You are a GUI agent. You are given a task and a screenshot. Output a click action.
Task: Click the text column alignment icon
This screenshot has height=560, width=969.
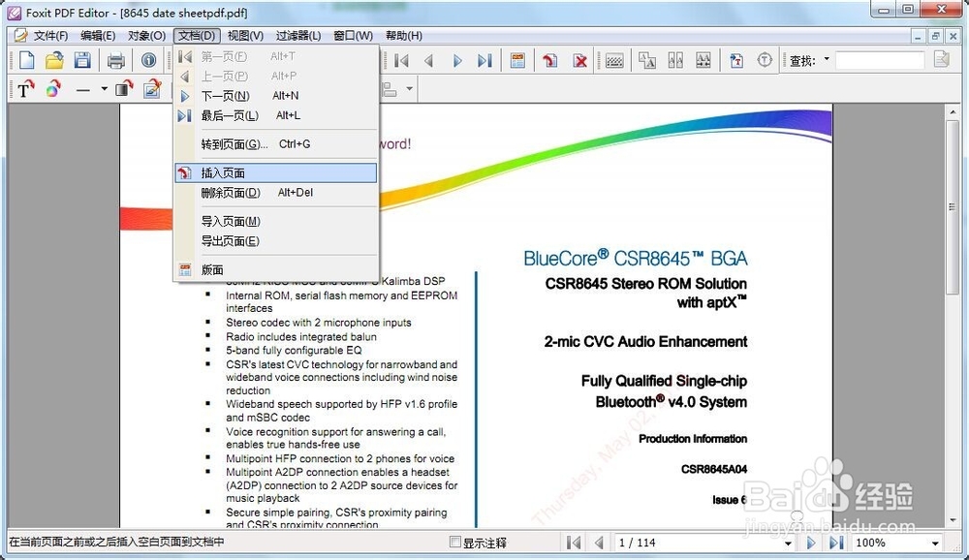pos(675,61)
